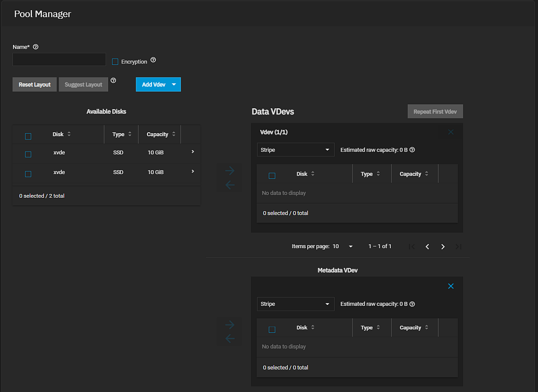Go to next page of Data VDevs
The image size is (538, 392).
point(443,247)
